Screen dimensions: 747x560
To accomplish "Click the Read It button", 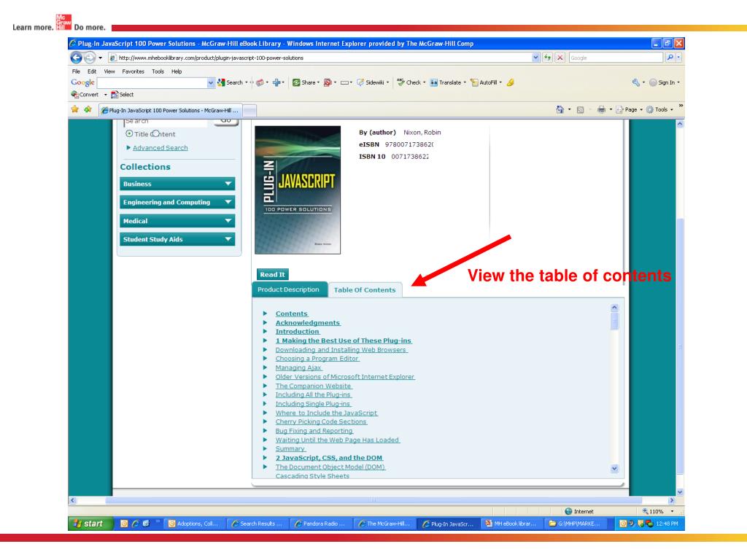I will [x=273, y=274].
